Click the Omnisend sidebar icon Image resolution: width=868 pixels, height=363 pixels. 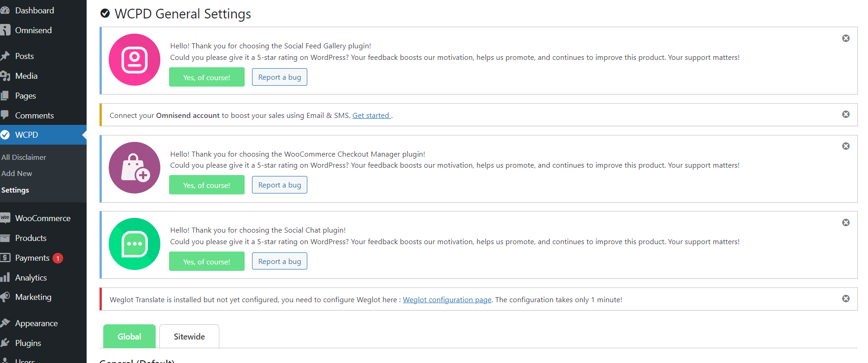[5, 30]
